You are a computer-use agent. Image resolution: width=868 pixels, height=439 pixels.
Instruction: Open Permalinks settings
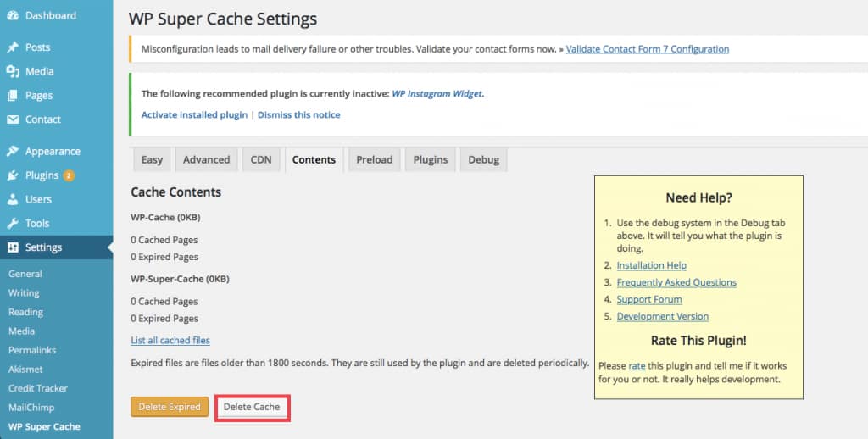32,350
